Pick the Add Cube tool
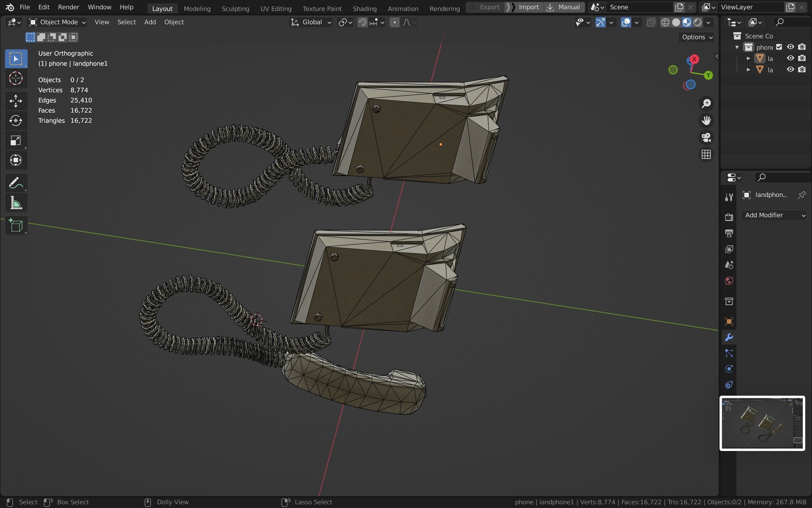The image size is (812, 508). pos(16,225)
